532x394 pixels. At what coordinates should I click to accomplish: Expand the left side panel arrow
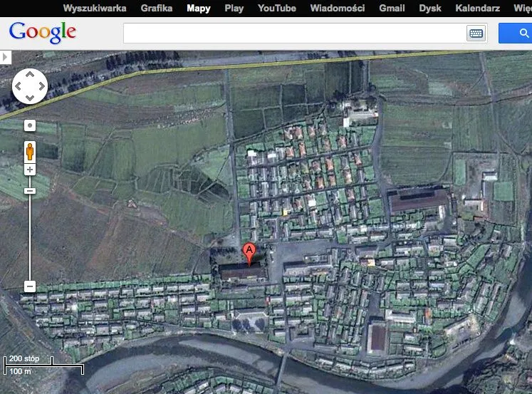(6, 57)
